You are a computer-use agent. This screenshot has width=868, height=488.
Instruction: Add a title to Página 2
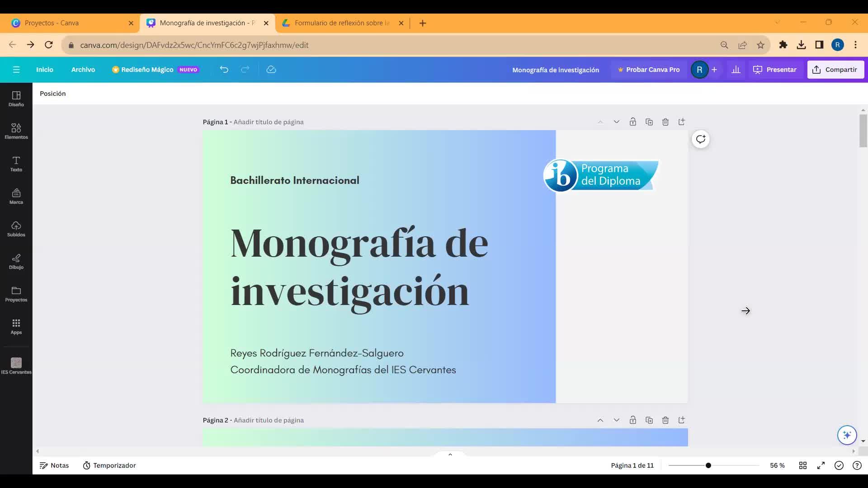pyautogui.click(x=269, y=420)
